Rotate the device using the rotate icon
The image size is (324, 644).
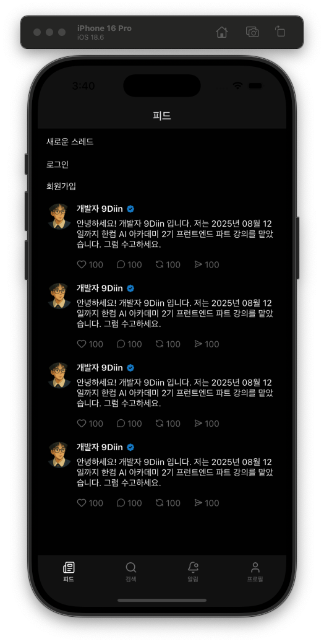pos(280,32)
